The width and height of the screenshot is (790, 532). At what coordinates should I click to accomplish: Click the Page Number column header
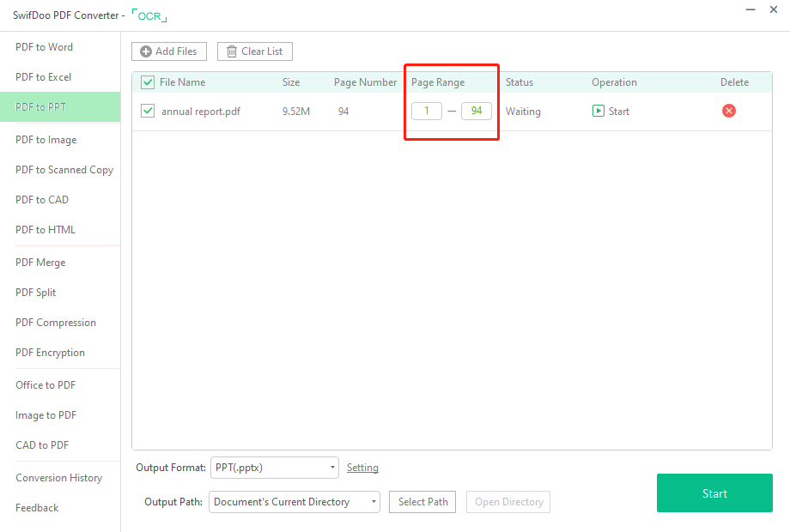point(365,82)
